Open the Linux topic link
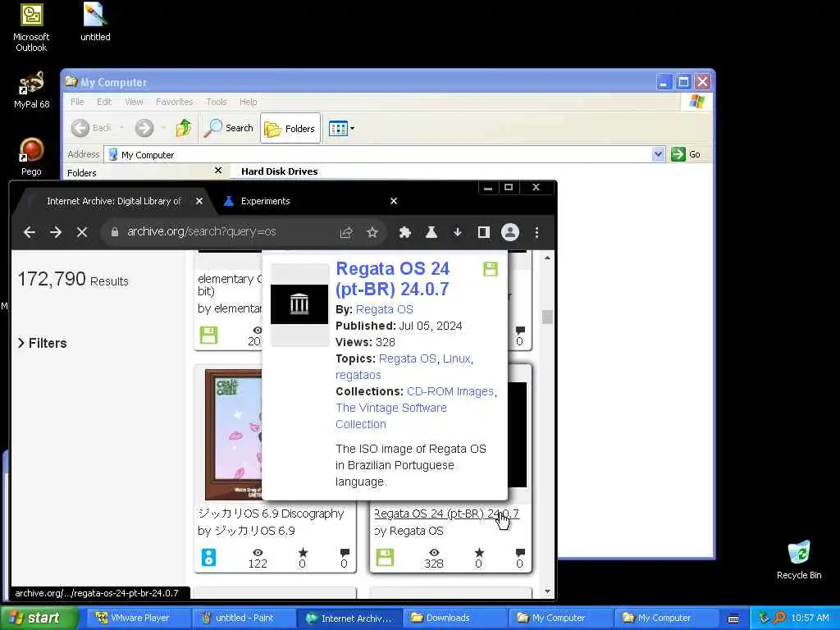 click(x=456, y=359)
